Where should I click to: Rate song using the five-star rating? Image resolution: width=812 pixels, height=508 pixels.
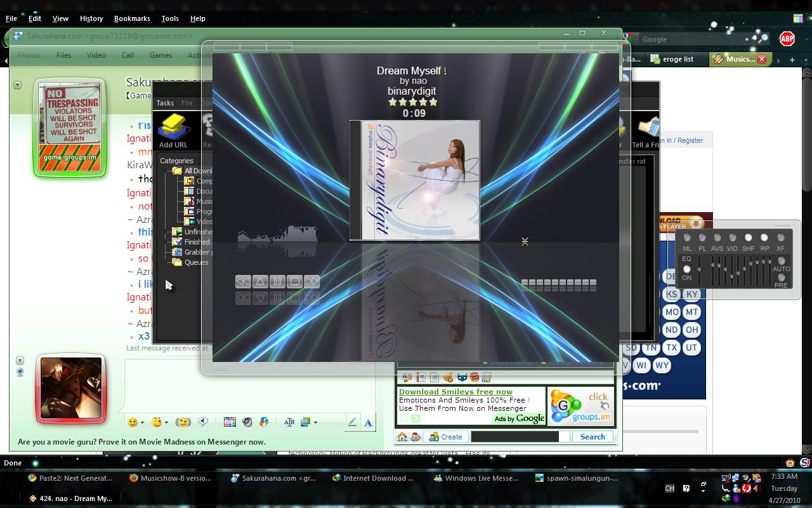[x=413, y=102]
